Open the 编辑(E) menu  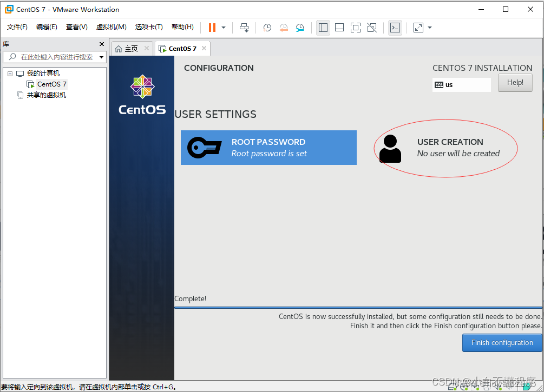point(47,27)
